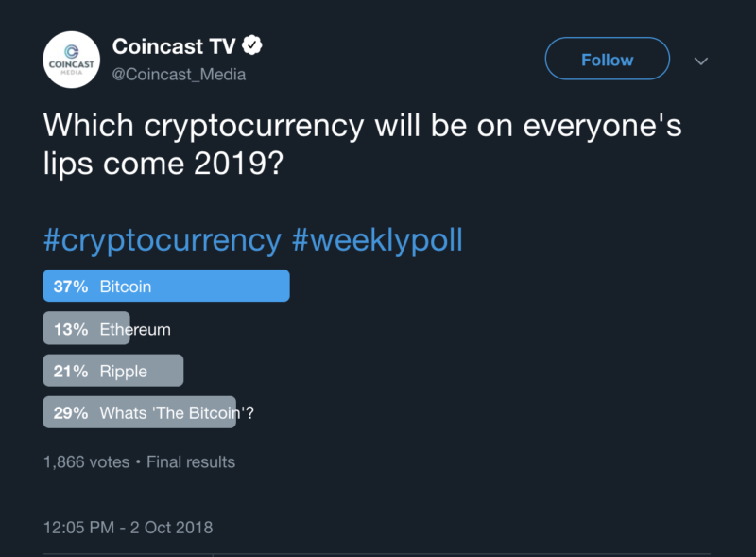Image resolution: width=756 pixels, height=557 pixels.
Task: Open the @Coincast_Media handle link
Action: pos(179,74)
